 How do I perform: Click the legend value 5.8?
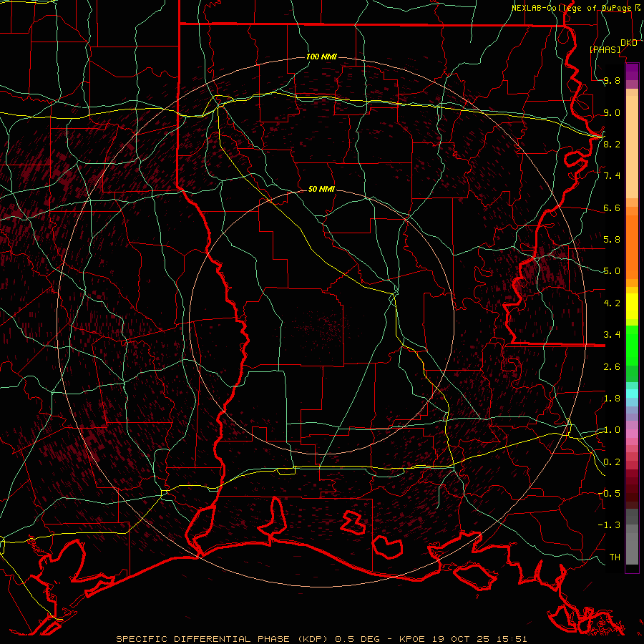[612, 239]
